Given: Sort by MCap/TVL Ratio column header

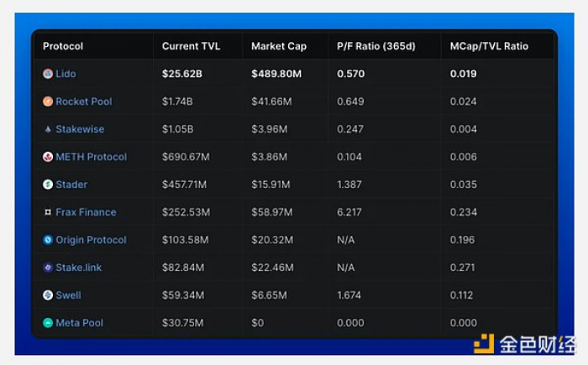Looking at the screenshot, I should [x=489, y=46].
